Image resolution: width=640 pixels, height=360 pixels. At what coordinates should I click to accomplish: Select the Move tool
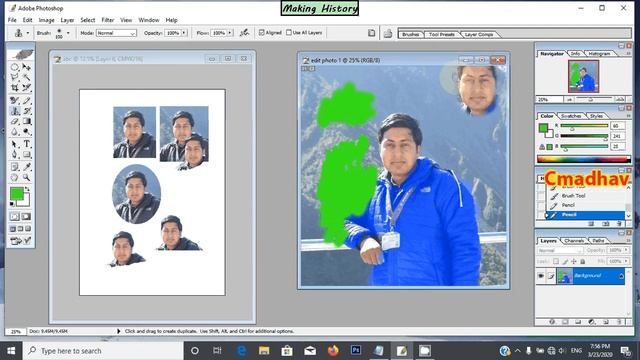(27, 67)
